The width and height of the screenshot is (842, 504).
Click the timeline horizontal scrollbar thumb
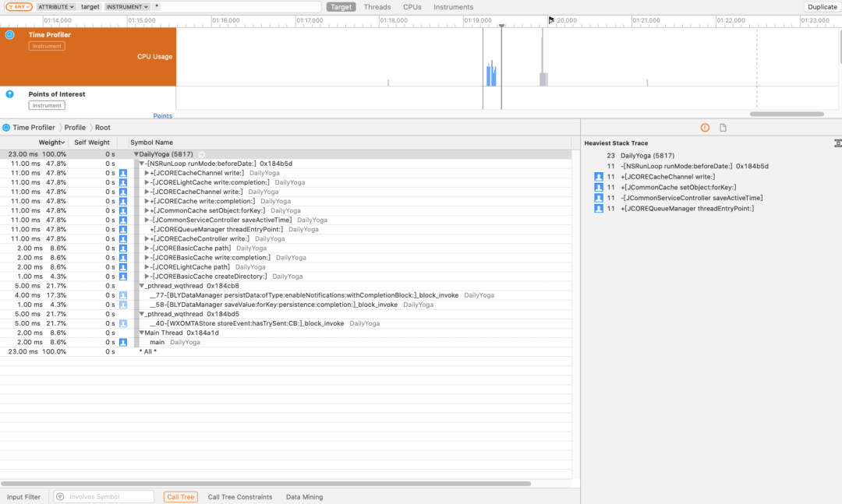click(x=787, y=115)
